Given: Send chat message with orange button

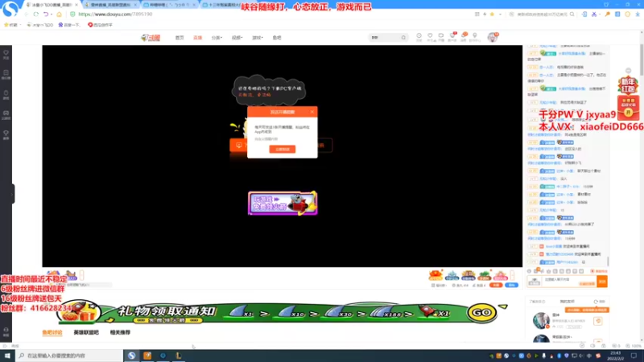Looking at the screenshot, I should coord(602,281).
